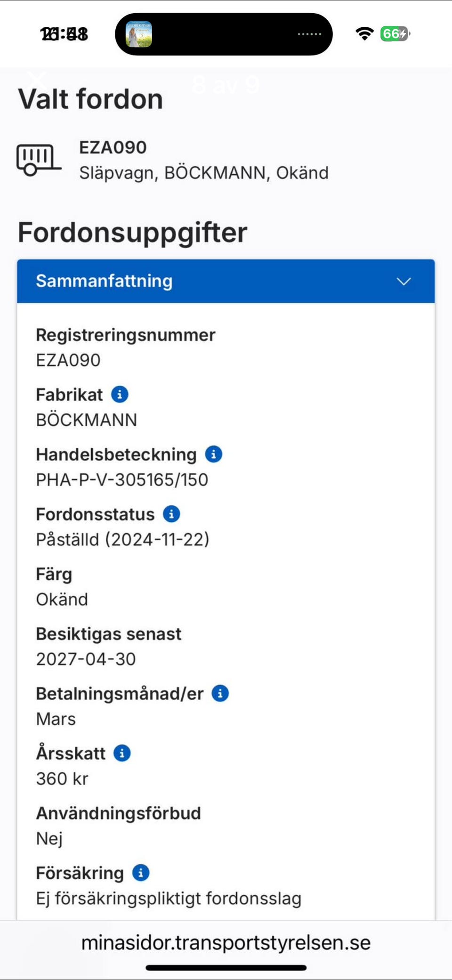Close the viewer with the X button

click(x=37, y=81)
